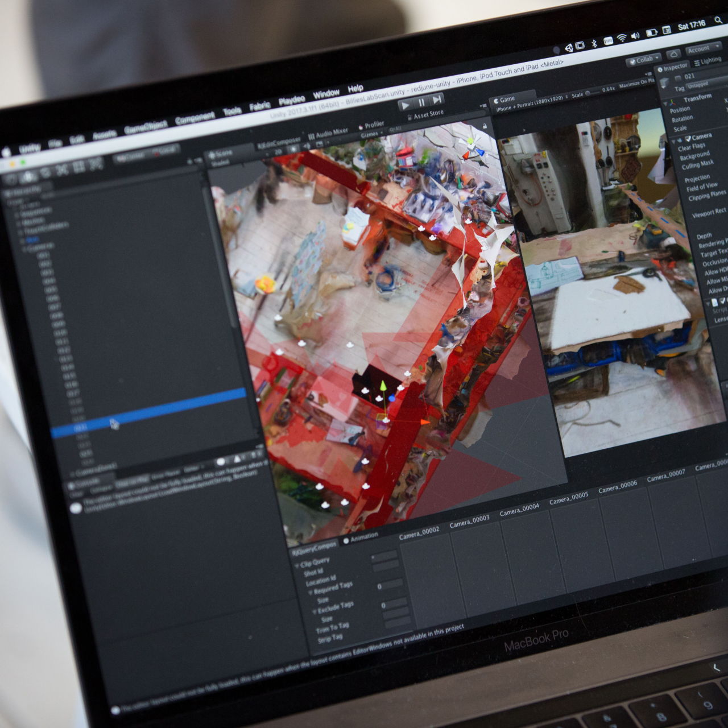Open the Tag dropdown showing Untagged

[x=706, y=84]
